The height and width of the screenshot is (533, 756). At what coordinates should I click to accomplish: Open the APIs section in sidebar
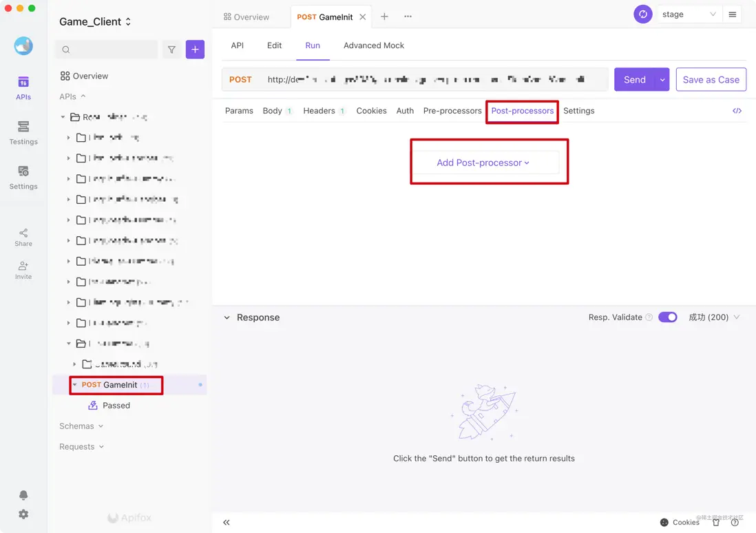coord(23,87)
